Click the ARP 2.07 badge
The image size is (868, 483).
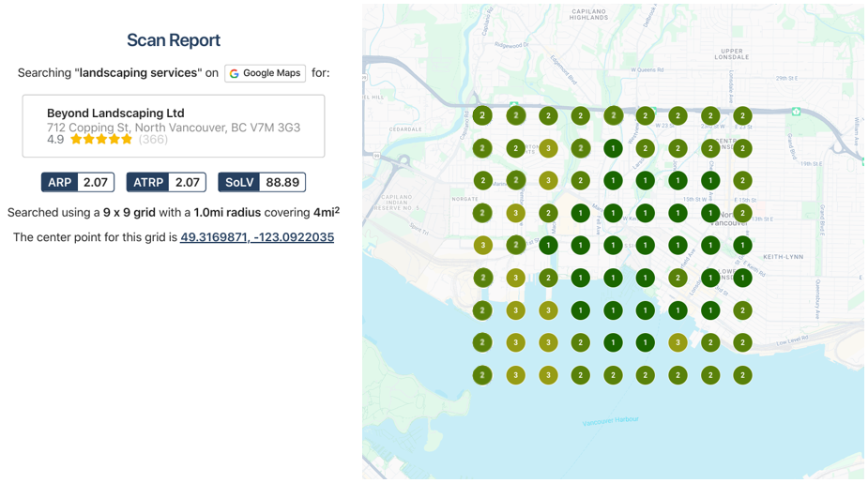(78, 183)
